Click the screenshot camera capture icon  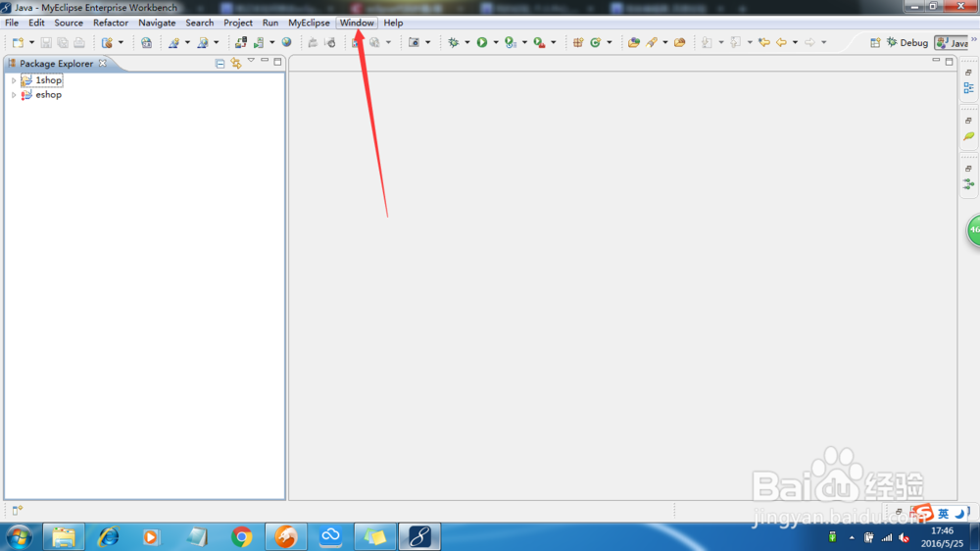(414, 42)
